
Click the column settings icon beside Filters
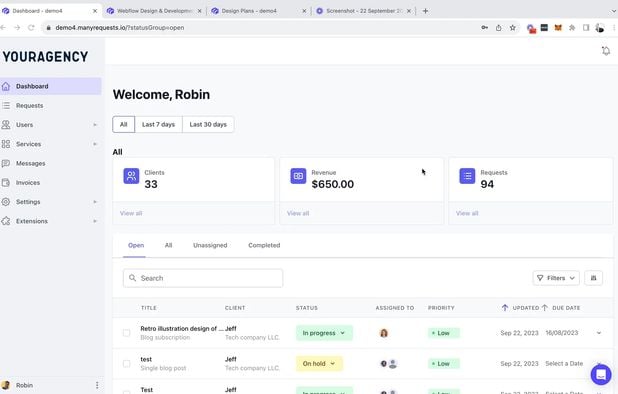[593, 278]
